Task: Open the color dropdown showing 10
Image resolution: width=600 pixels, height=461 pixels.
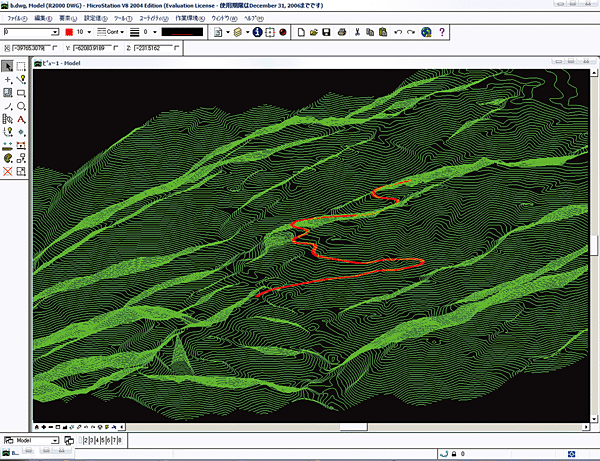Action: pyautogui.click(x=89, y=32)
